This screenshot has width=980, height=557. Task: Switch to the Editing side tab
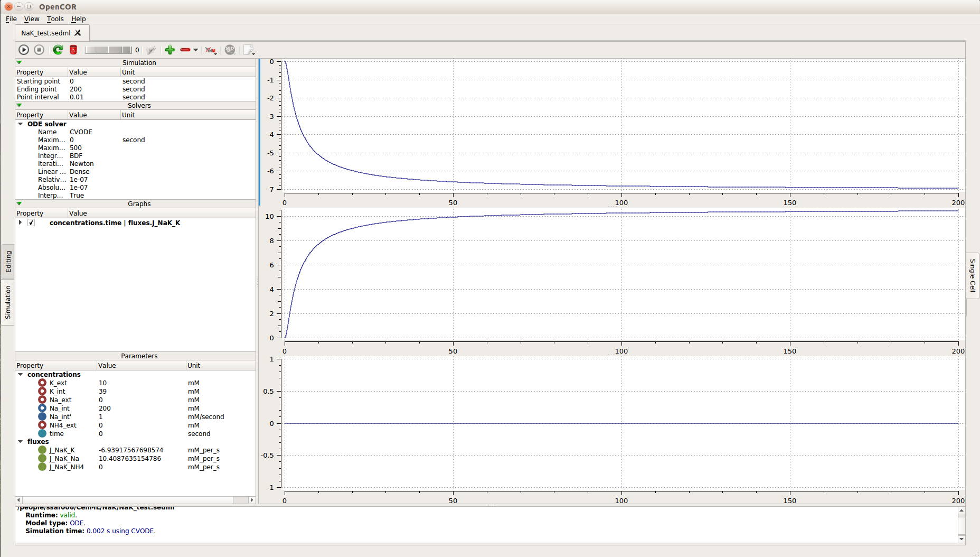coord(8,262)
